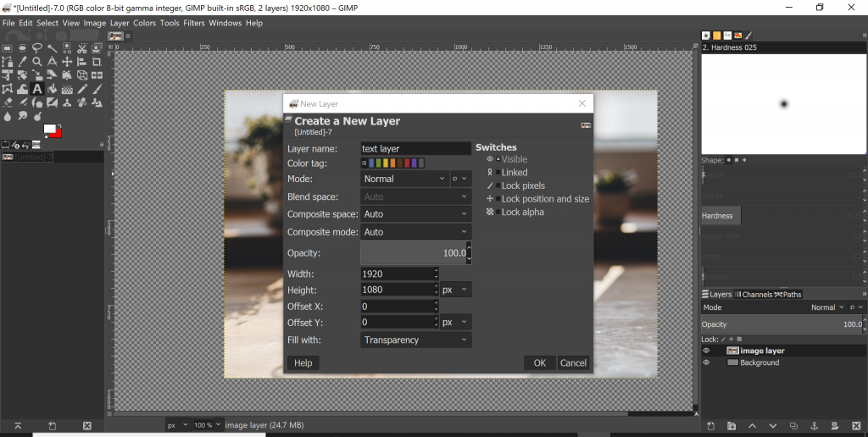868x437 pixels.
Task: Confirm new layer with OK button
Action: [539, 362]
